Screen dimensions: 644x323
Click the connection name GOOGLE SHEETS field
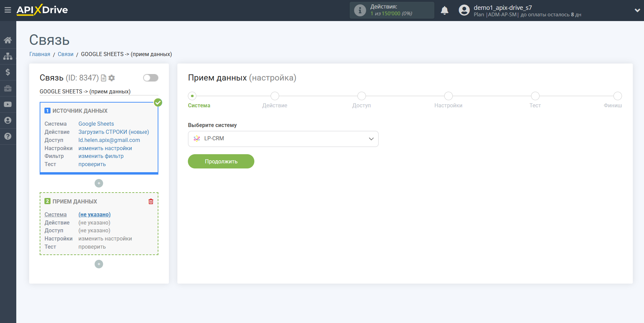pyautogui.click(x=99, y=92)
